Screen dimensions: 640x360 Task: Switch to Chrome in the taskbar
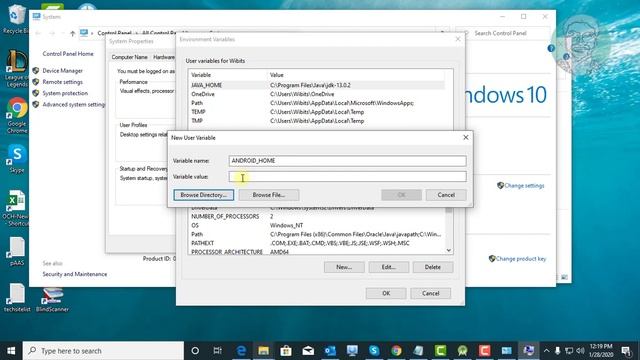pyautogui.click(x=396, y=351)
